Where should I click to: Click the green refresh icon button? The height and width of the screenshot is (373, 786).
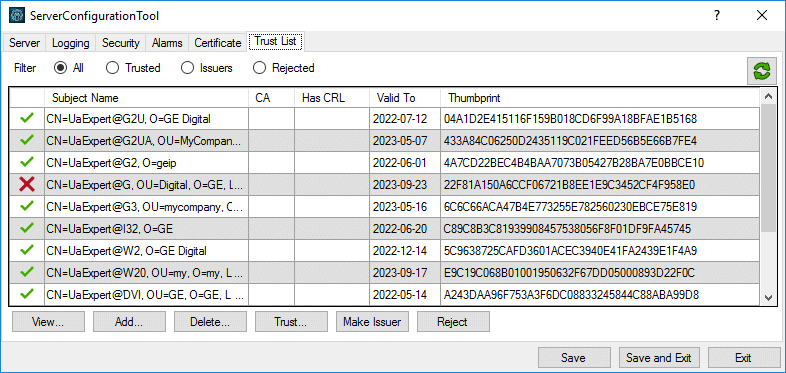click(762, 71)
